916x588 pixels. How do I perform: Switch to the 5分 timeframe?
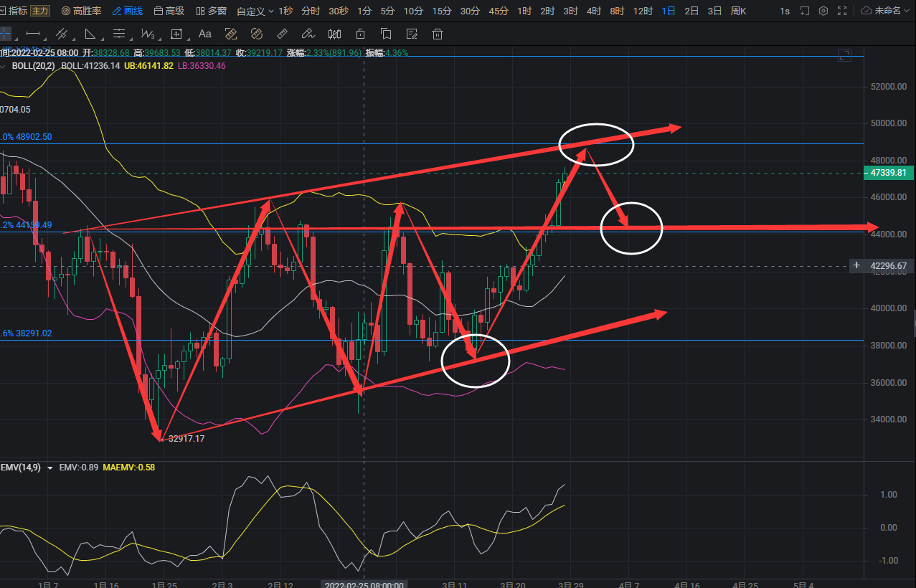(387, 11)
